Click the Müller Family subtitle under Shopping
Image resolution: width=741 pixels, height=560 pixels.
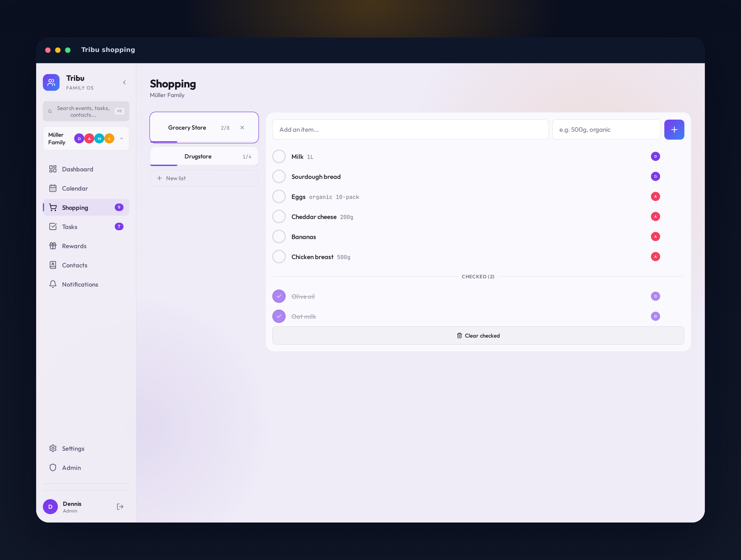click(x=167, y=95)
